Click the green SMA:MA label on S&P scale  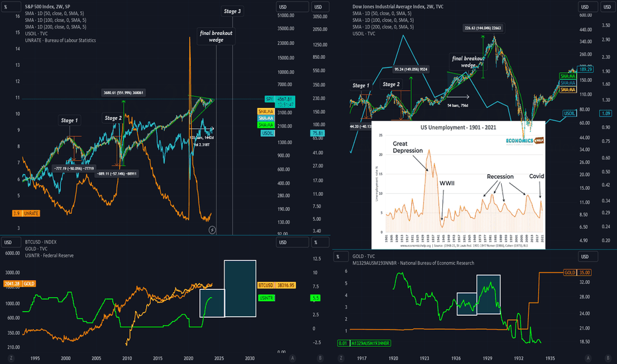(x=265, y=124)
